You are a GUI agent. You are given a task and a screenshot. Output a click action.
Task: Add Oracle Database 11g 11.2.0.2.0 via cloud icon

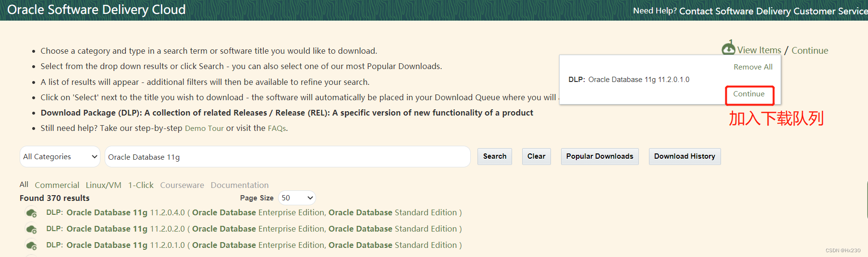pos(32,229)
